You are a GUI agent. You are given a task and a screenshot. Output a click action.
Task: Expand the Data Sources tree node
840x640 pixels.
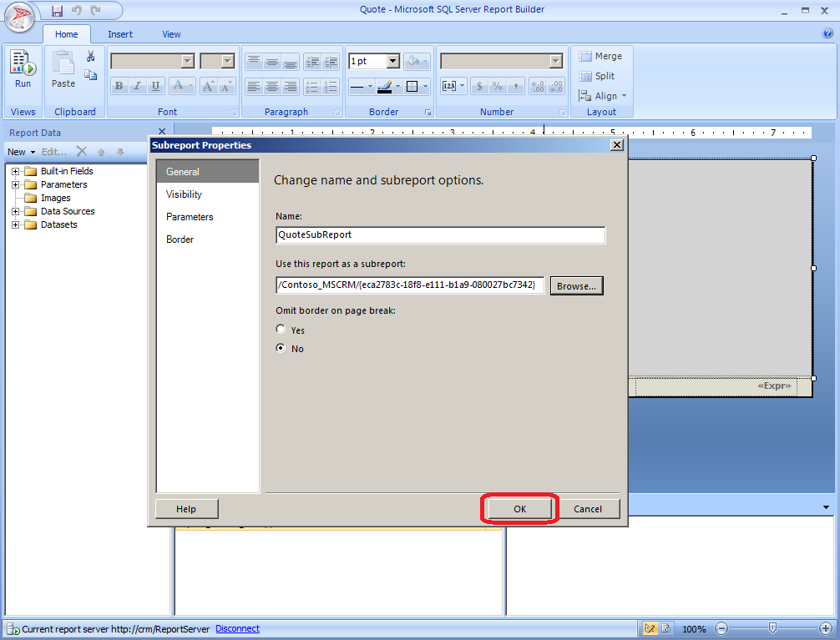pyautogui.click(x=15, y=212)
